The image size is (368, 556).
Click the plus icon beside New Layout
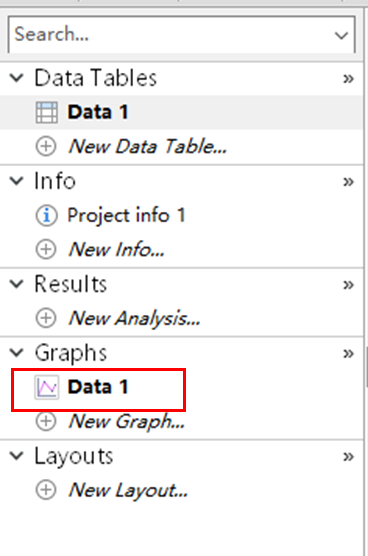[x=46, y=490]
